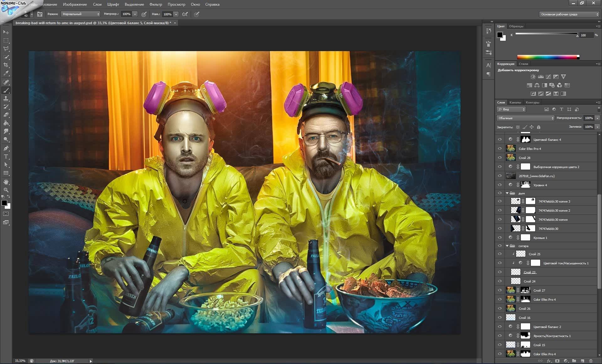This screenshot has height=364, width=602.
Task: Select the Horizontal Type tool
Action: (x=6, y=156)
